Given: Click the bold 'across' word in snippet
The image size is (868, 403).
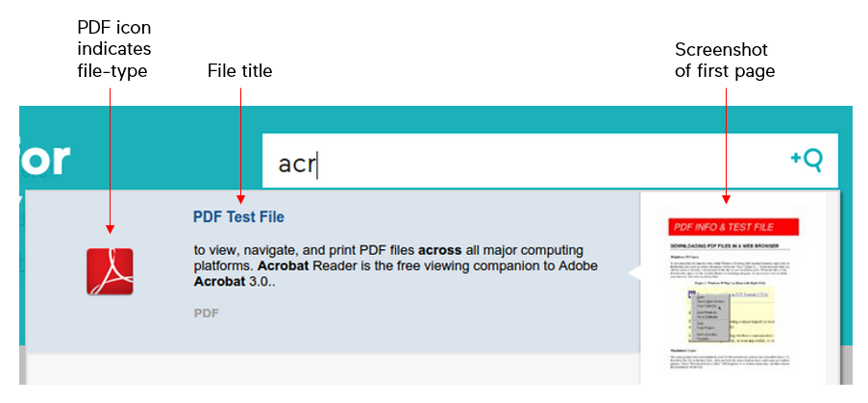Looking at the screenshot, I should tap(439, 250).
